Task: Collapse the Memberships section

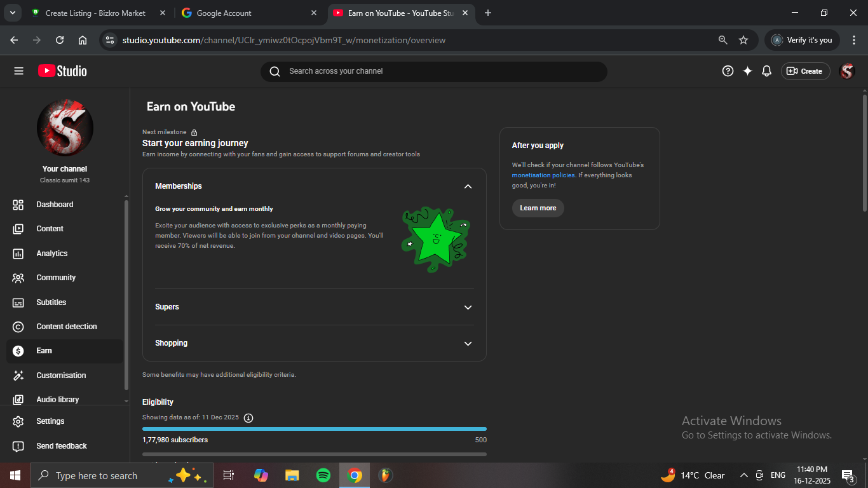Action: [468, 186]
